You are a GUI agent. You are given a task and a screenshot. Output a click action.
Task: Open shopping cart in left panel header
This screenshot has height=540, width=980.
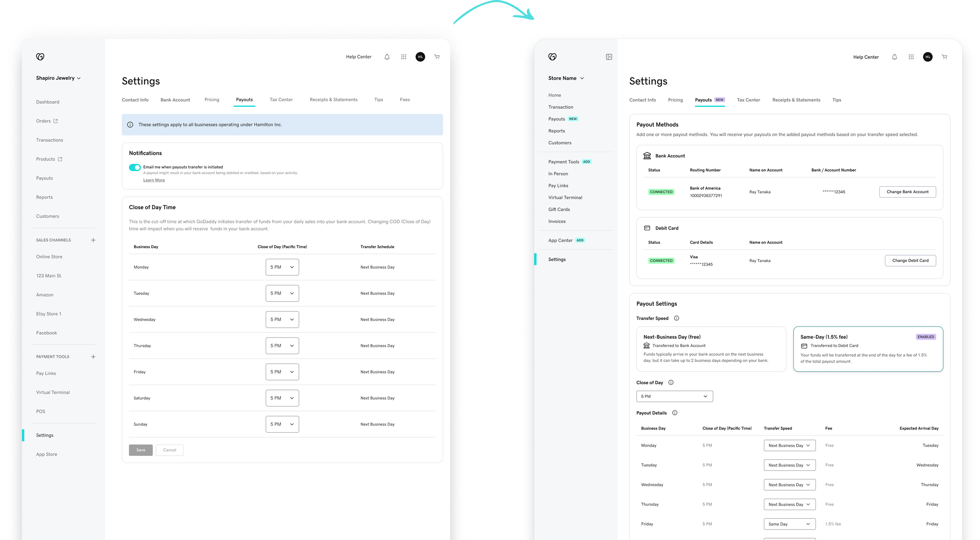[437, 57]
